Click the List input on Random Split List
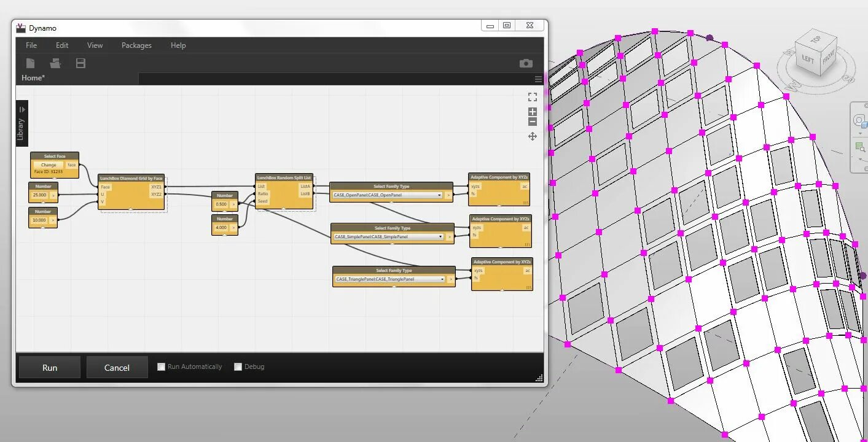This screenshot has height=442, width=868. pyautogui.click(x=261, y=186)
